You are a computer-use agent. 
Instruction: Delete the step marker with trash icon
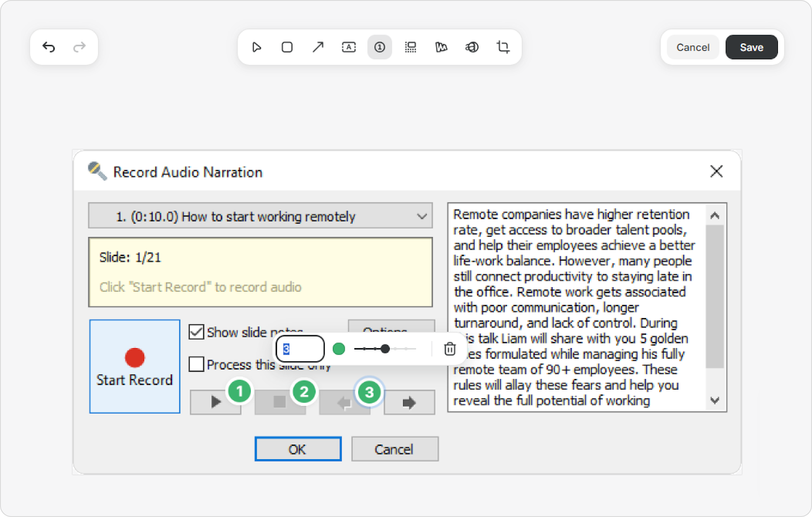tap(450, 349)
